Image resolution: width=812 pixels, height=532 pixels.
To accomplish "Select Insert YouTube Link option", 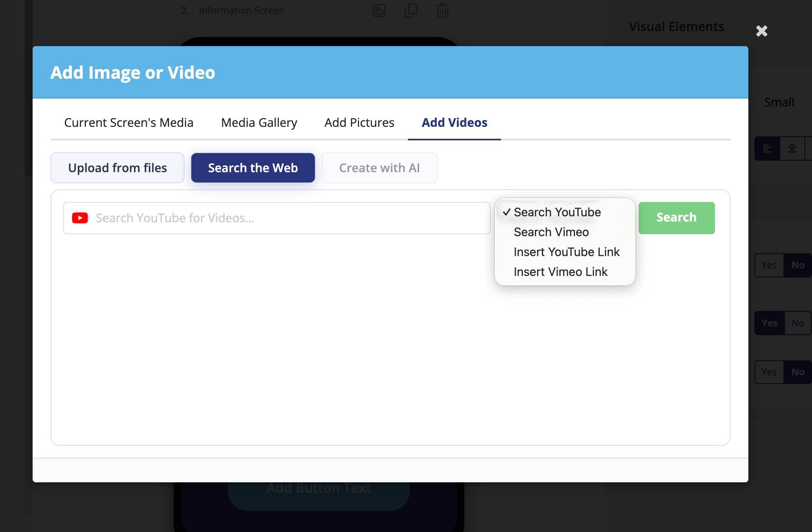I will click(566, 252).
